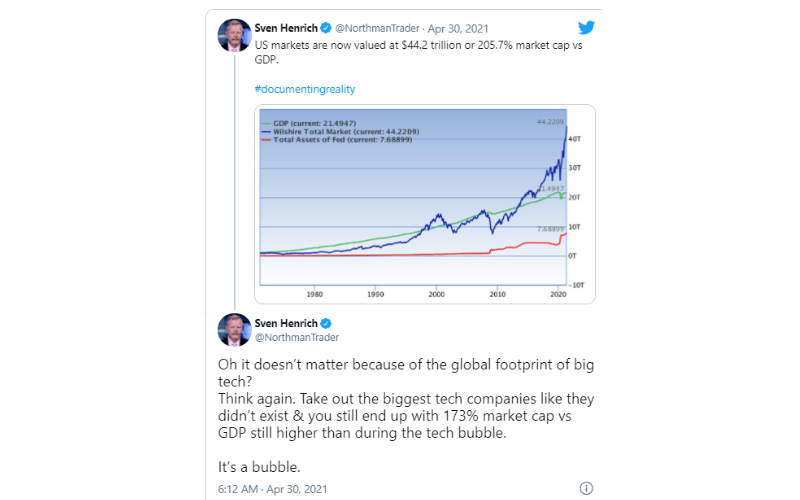This screenshot has height=500, width=800.
Task: Click the 2000 label on the chart axis
Action: (436, 294)
